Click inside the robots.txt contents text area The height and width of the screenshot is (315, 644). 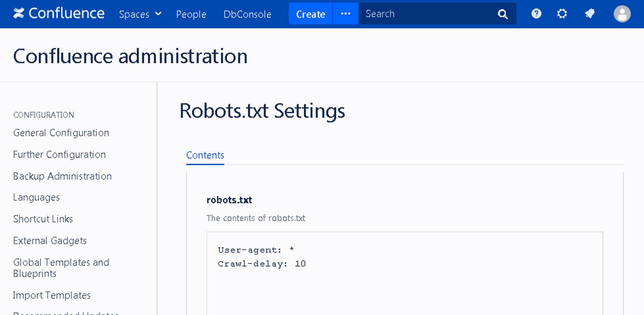coord(405,273)
